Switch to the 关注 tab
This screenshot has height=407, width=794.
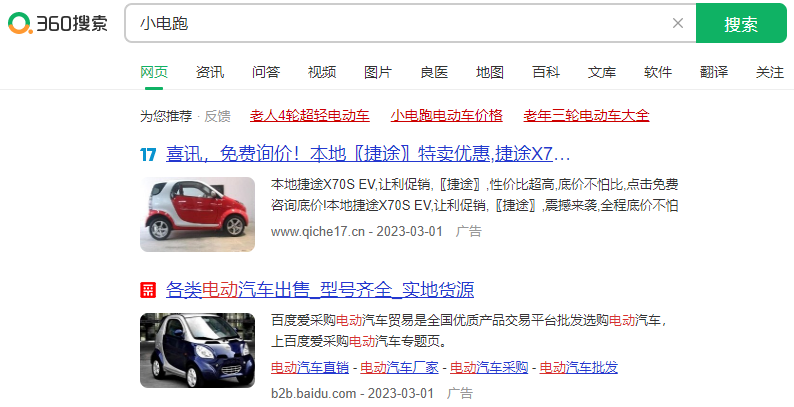[770, 72]
